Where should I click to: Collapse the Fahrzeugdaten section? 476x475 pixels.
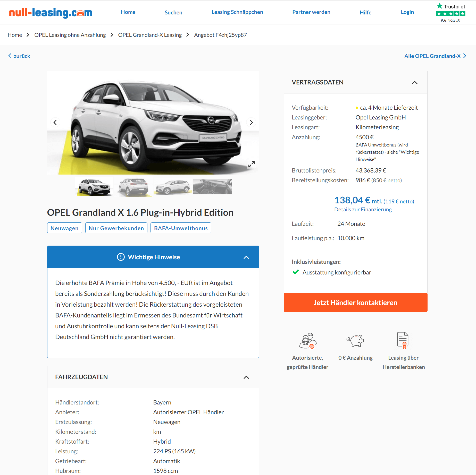click(x=246, y=377)
